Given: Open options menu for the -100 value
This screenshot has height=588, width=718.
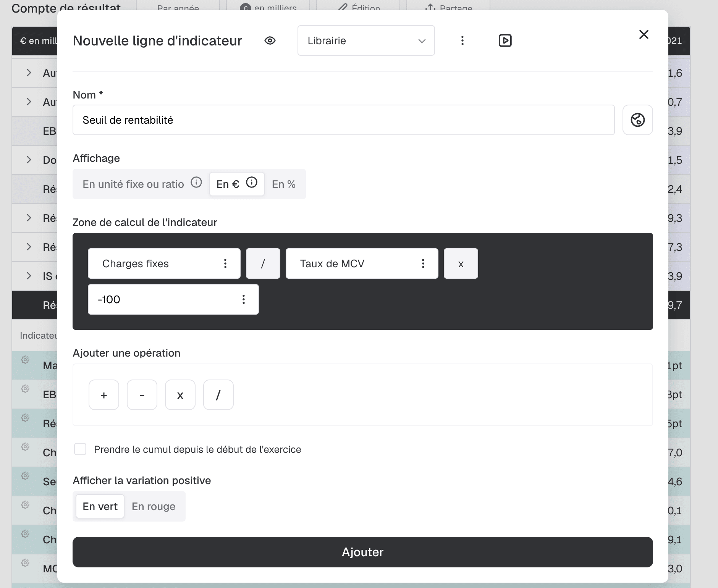Looking at the screenshot, I should click(x=244, y=299).
